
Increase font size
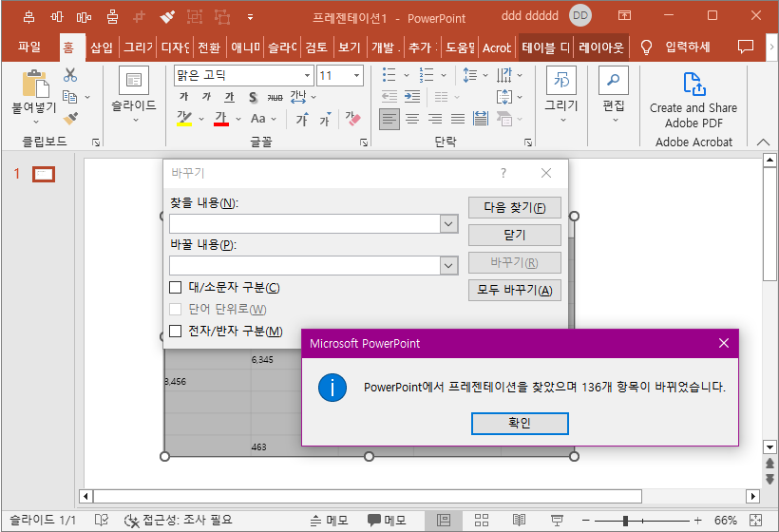[x=301, y=119]
